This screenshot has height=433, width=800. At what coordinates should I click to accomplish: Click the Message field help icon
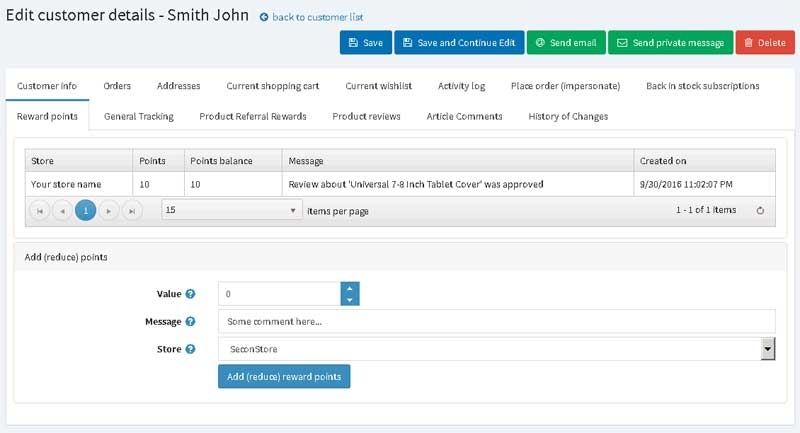[190, 321]
